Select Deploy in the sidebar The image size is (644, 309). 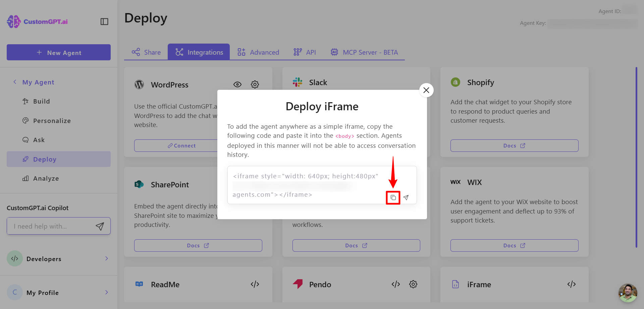click(59, 159)
